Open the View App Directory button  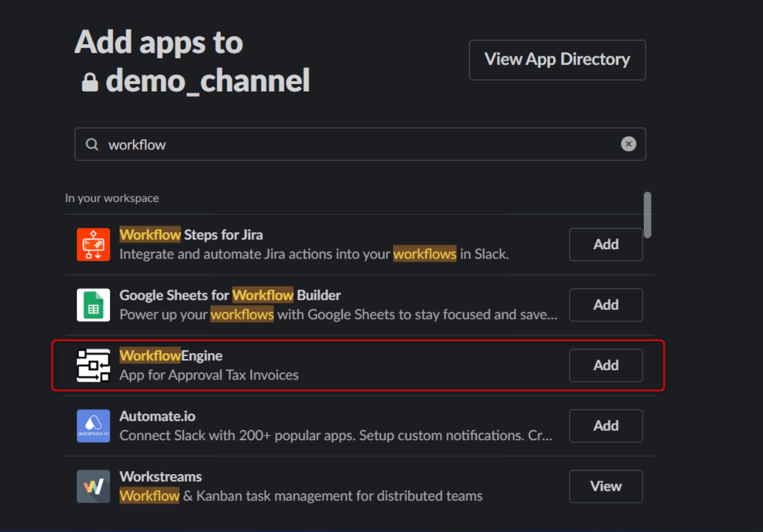[557, 60]
